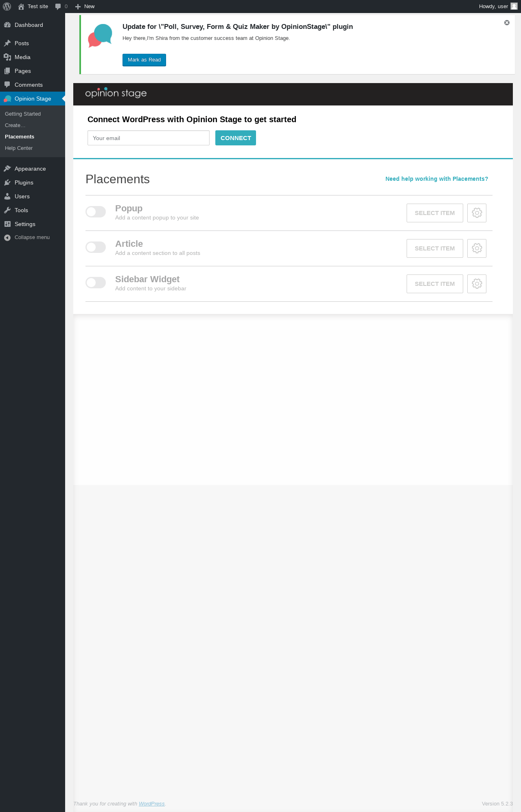Open Need help working with Placements link
521x812 pixels.
(437, 179)
